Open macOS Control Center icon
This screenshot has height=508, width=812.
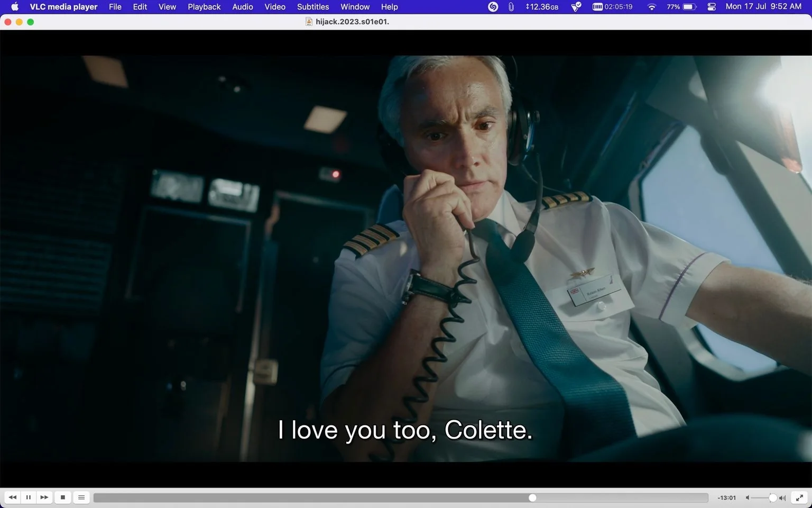click(x=712, y=7)
